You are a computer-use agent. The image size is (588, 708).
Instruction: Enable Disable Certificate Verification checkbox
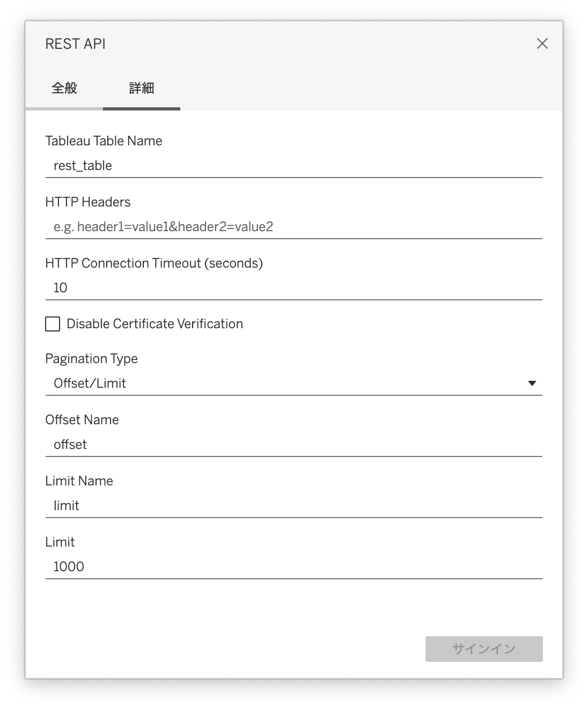coord(53,324)
